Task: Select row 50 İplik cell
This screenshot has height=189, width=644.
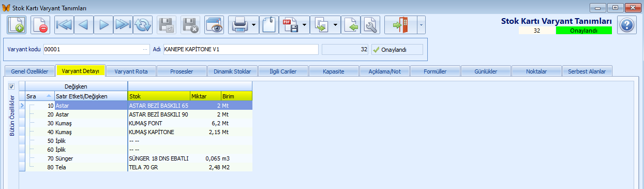Action: point(91,141)
